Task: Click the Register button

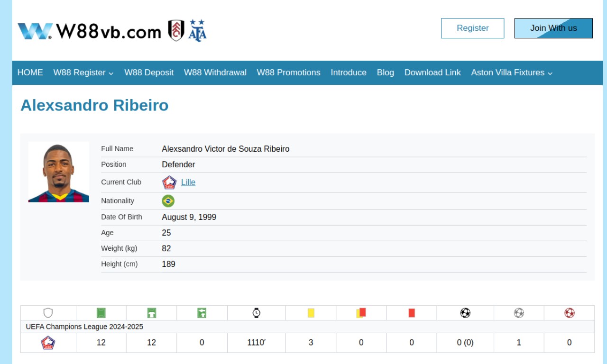Action: (x=473, y=28)
